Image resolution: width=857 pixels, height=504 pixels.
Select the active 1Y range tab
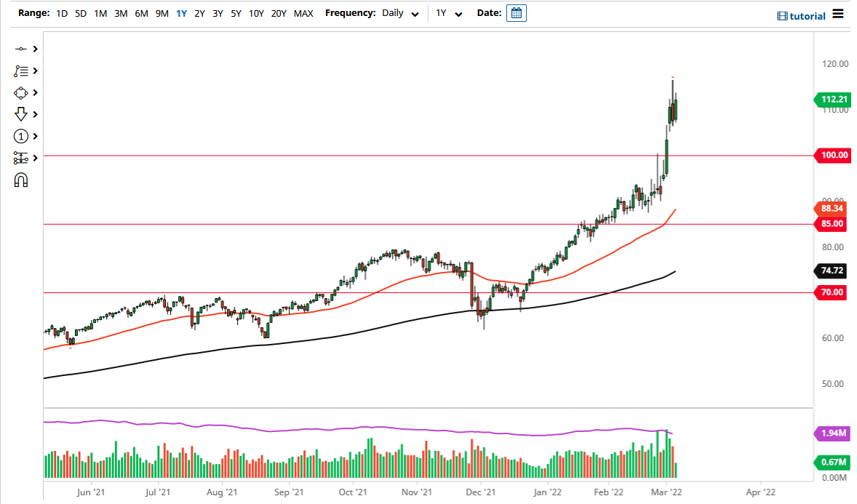pyautogui.click(x=181, y=13)
